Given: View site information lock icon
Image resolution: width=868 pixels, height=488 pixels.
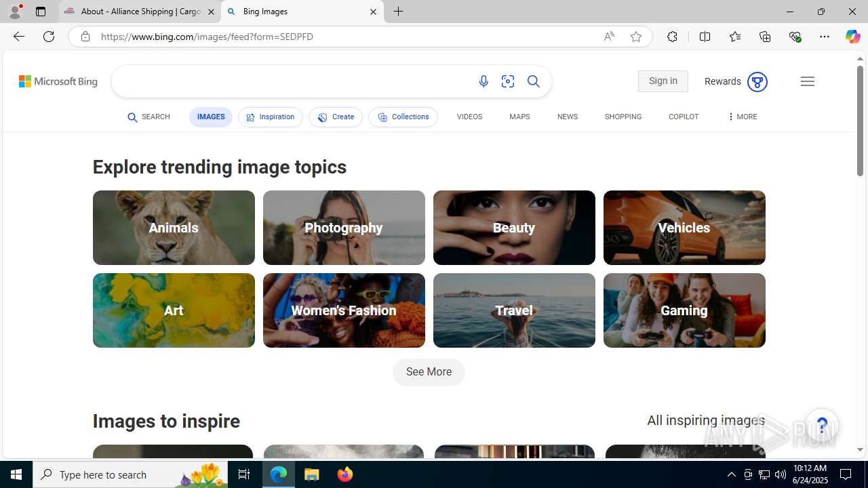Looking at the screenshot, I should tap(85, 37).
